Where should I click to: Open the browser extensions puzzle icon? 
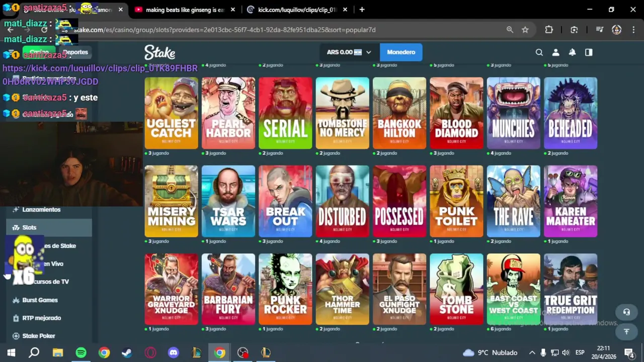click(549, 30)
